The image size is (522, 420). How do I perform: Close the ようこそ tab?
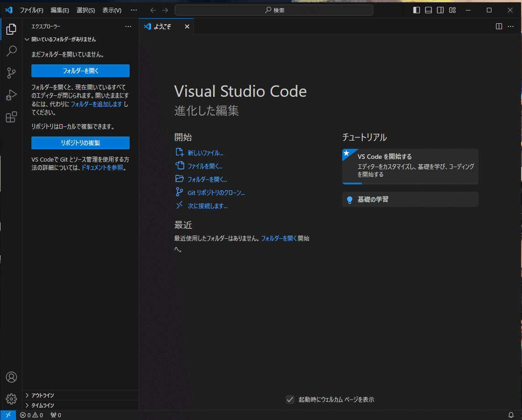(x=187, y=26)
